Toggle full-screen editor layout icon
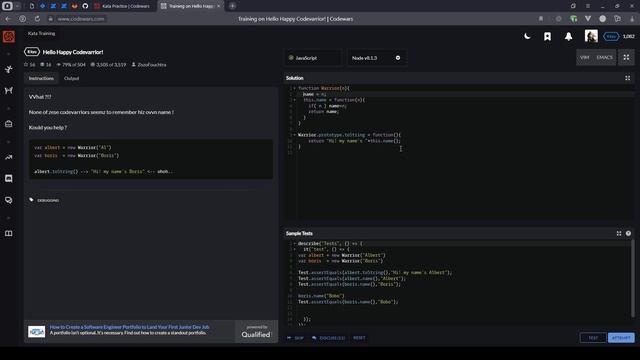Image resolution: width=640 pixels, height=360 pixels. (x=626, y=58)
